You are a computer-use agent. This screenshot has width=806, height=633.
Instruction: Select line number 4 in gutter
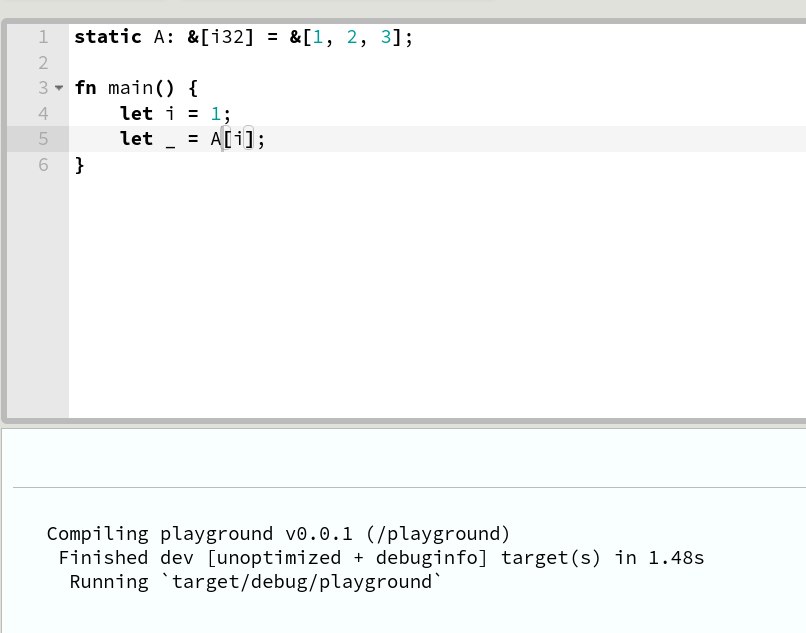tap(43, 114)
